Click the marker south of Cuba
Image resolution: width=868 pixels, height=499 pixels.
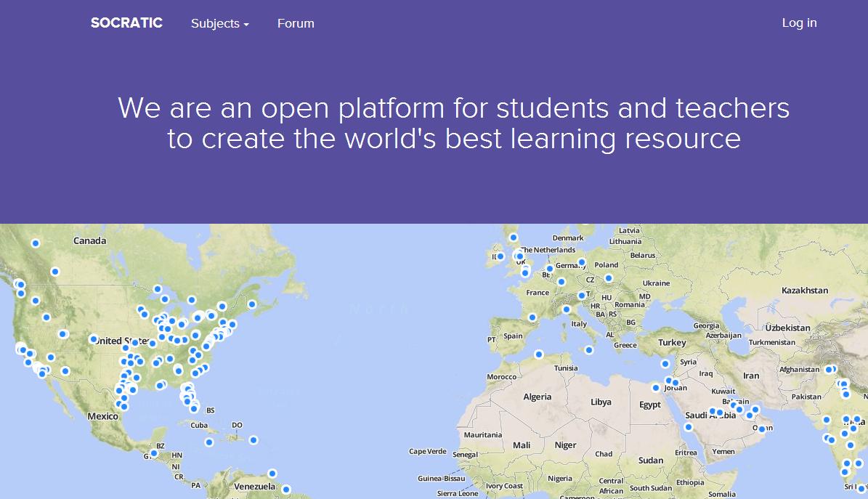(209, 442)
